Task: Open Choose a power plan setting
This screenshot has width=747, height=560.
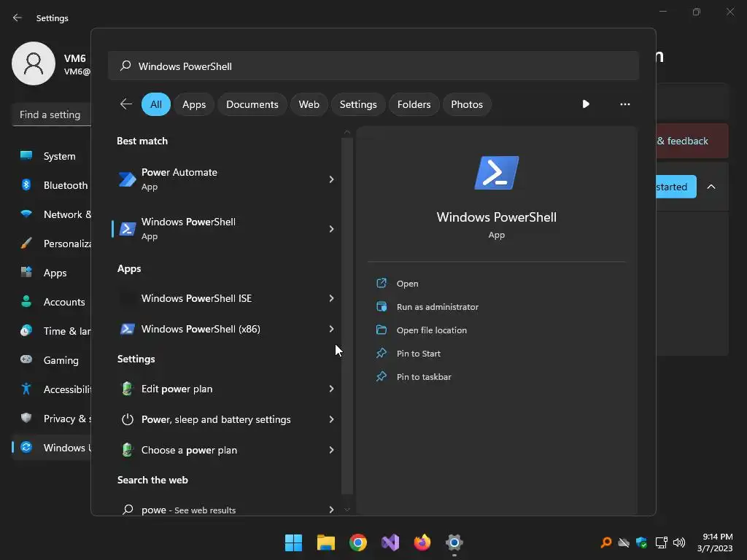Action: [226, 450]
